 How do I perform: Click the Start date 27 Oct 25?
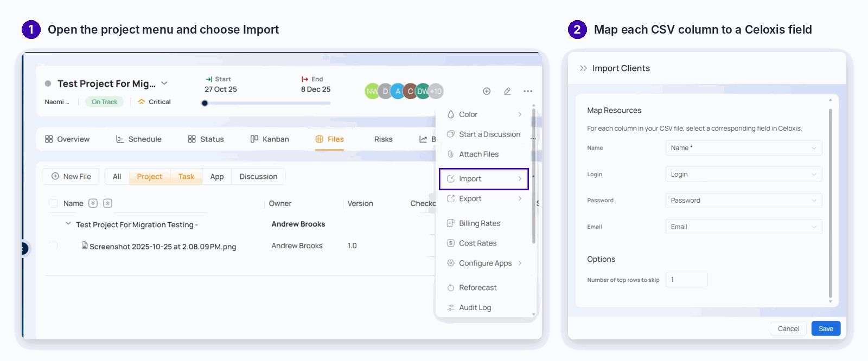[x=220, y=89]
